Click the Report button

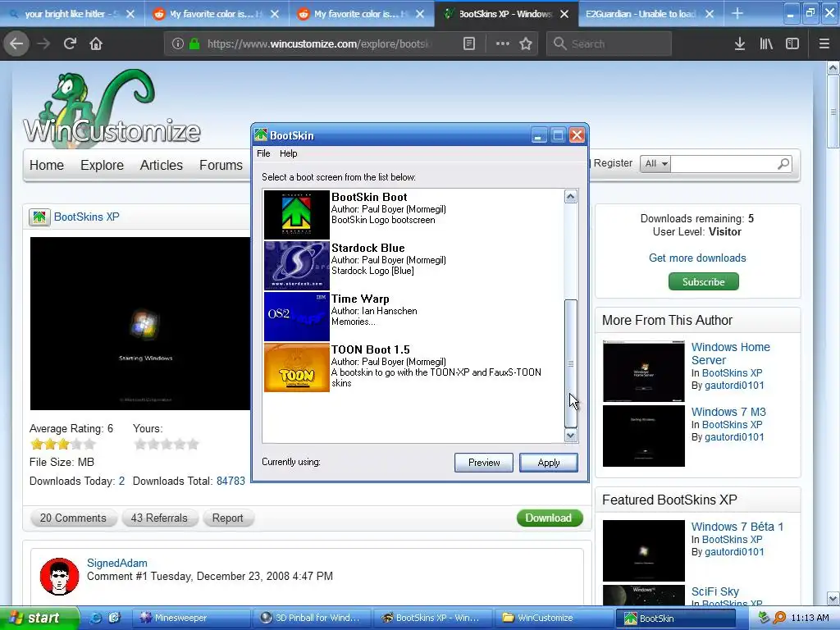click(x=227, y=518)
